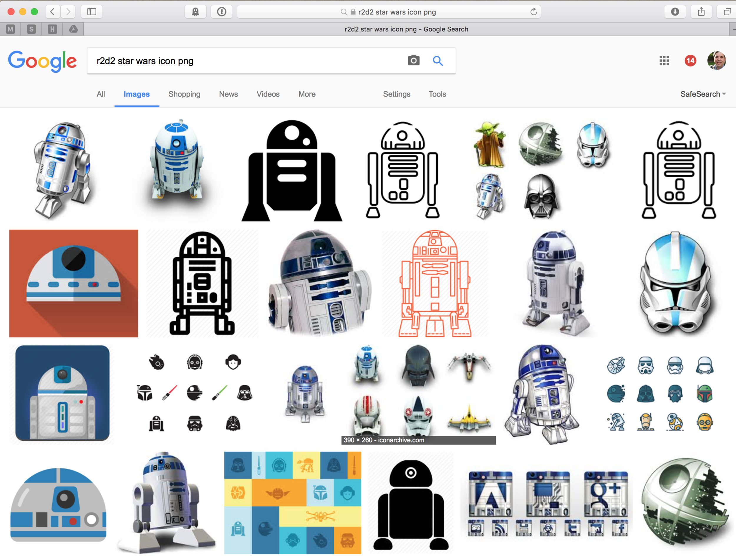The width and height of the screenshot is (736, 560).
Task: Open the notifications badge showing 14
Action: (x=690, y=61)
